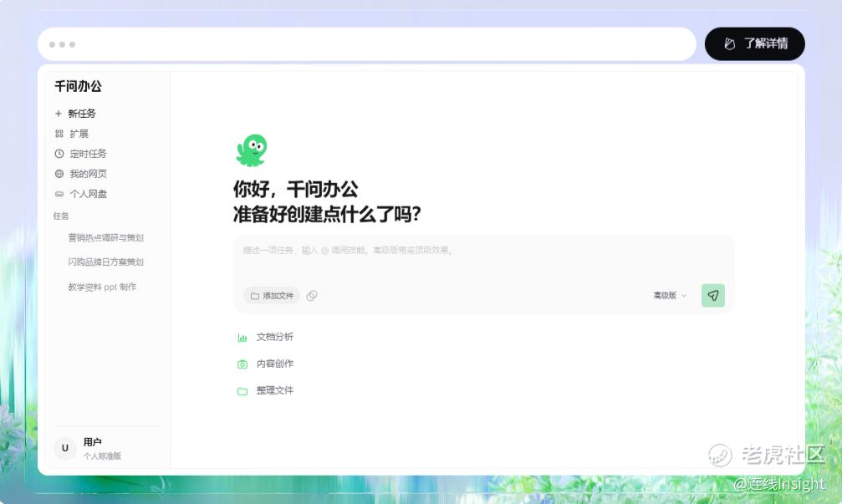This screenshot has width=842, height=504.
Task: Open the 教学资料 ppt 制作 task
Action: [102, 287]
